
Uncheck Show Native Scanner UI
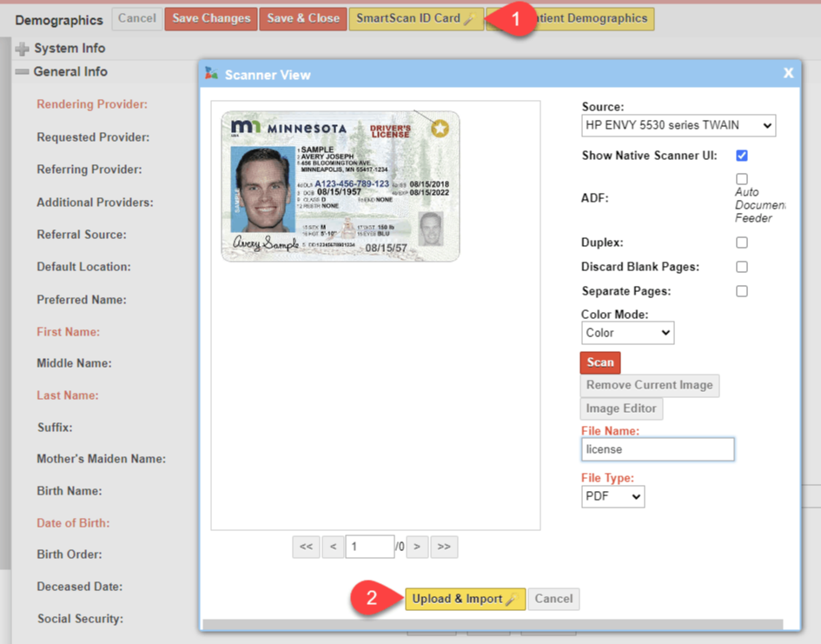[741, 156]
